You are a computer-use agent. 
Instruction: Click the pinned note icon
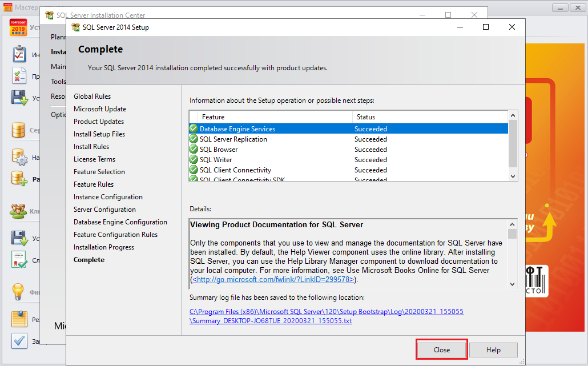pos(19,319)
